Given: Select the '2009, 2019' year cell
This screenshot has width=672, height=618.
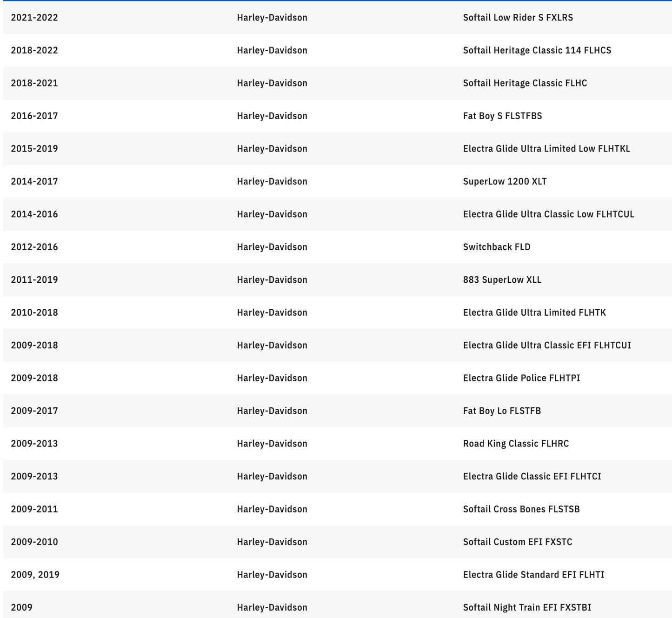Looking at the screenshot, I should pos(35,575).
